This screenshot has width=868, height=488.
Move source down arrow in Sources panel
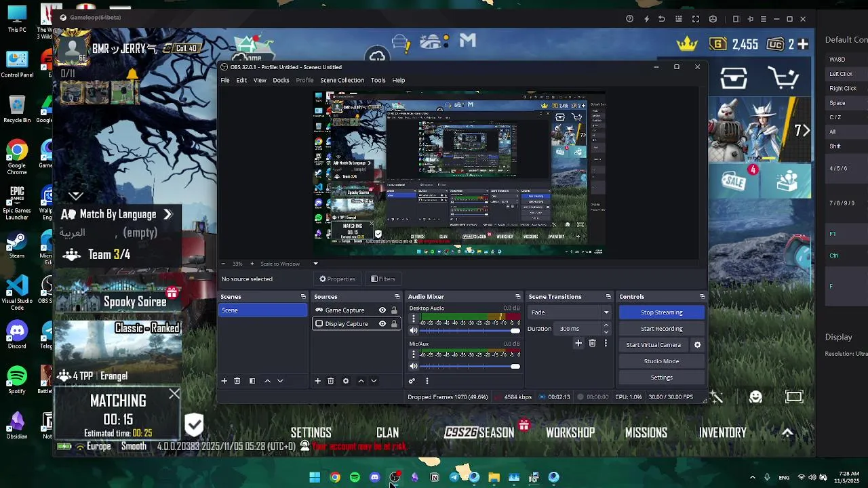[374, 381]
